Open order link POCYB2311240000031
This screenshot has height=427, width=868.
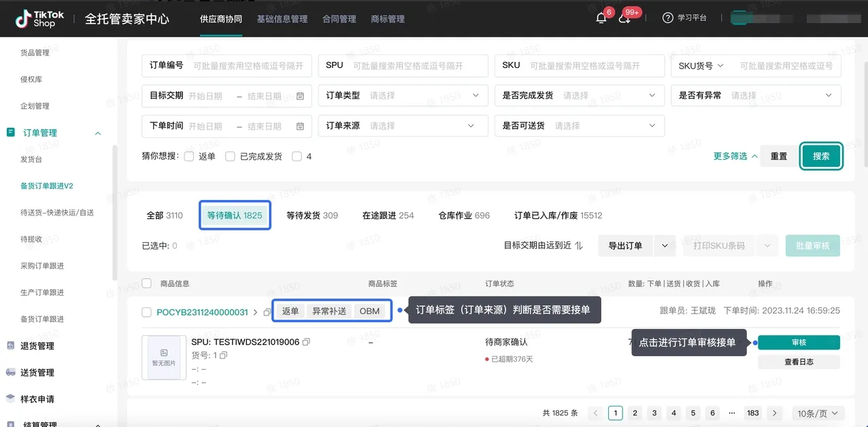coord(203,312)
